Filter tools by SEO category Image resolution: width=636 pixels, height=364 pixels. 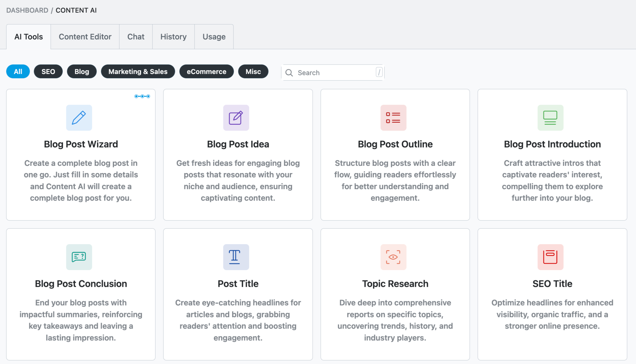pos(48,71)
